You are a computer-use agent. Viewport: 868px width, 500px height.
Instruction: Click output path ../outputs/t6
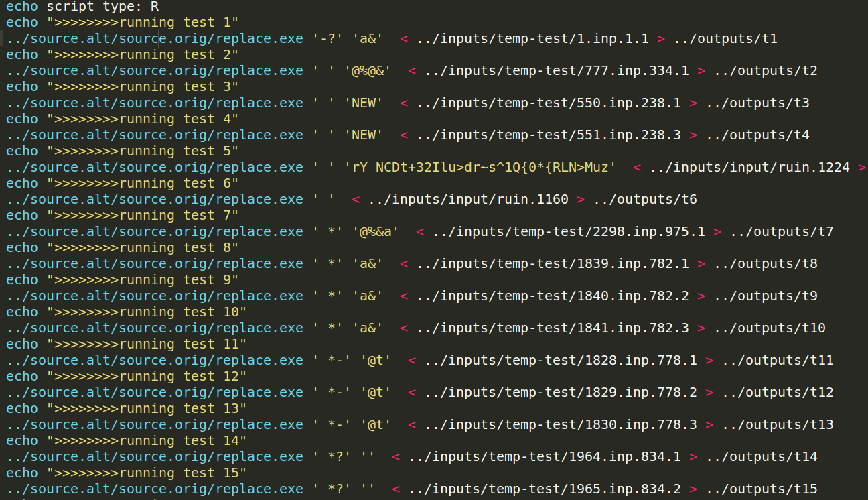point(645,199)
